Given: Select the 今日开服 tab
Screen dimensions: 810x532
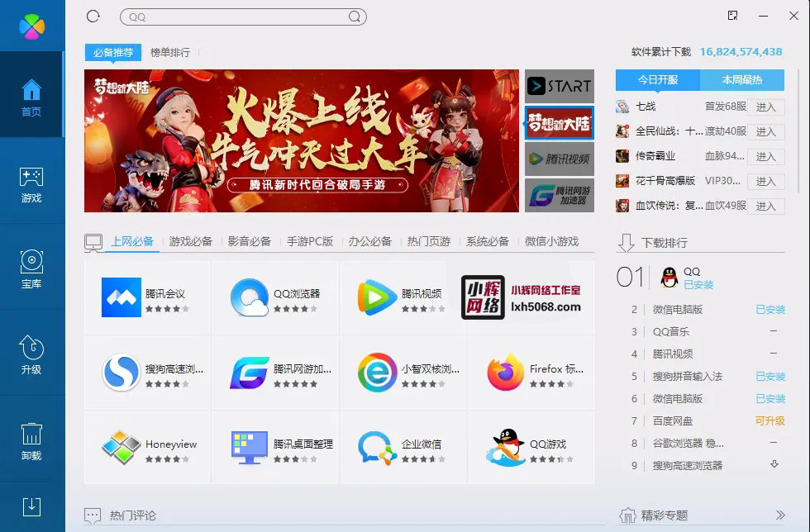Looking at the screenshot, I should 658,79.
